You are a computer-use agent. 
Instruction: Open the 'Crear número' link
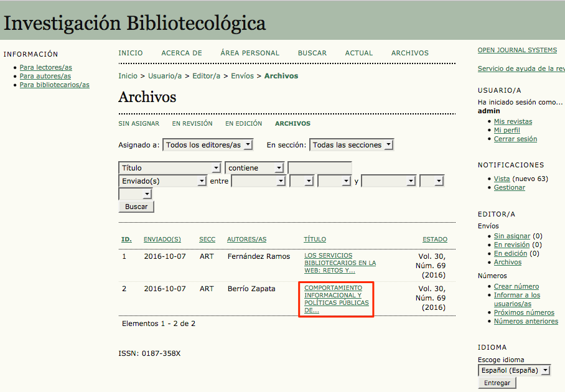point(516,287)
